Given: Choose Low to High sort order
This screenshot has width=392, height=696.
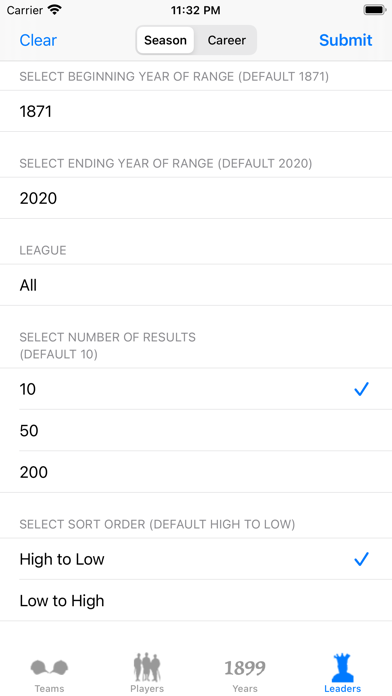Looking at the screenshot, I should click(196, 601).
